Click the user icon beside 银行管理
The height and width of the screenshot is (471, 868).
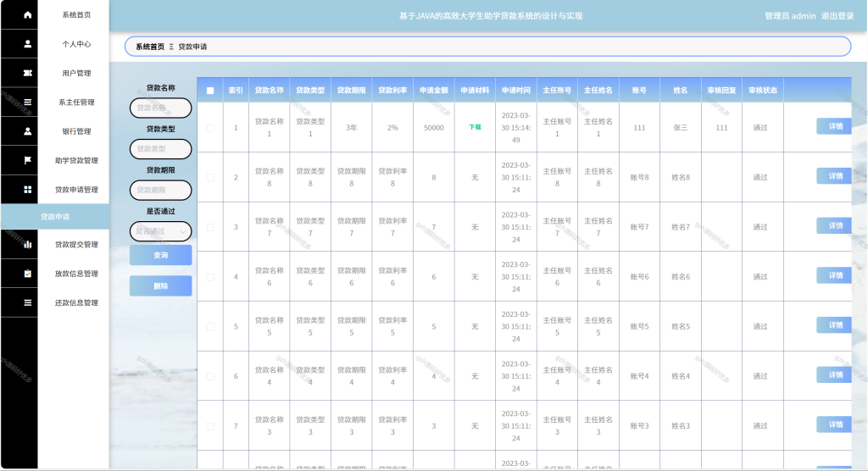click(28, 131)
